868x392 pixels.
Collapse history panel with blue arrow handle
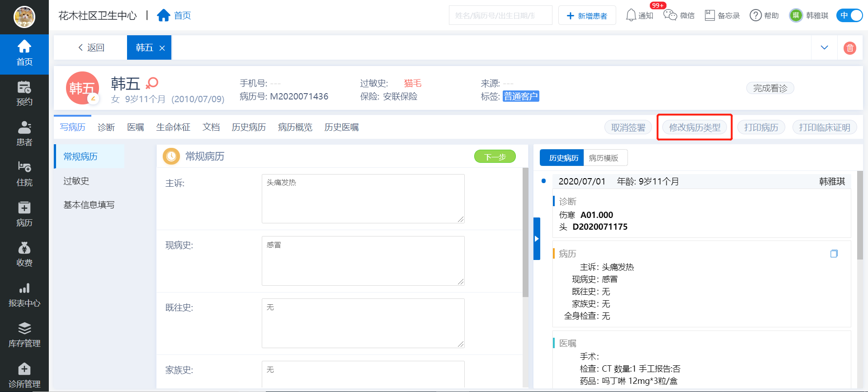(x=537, y=239)
